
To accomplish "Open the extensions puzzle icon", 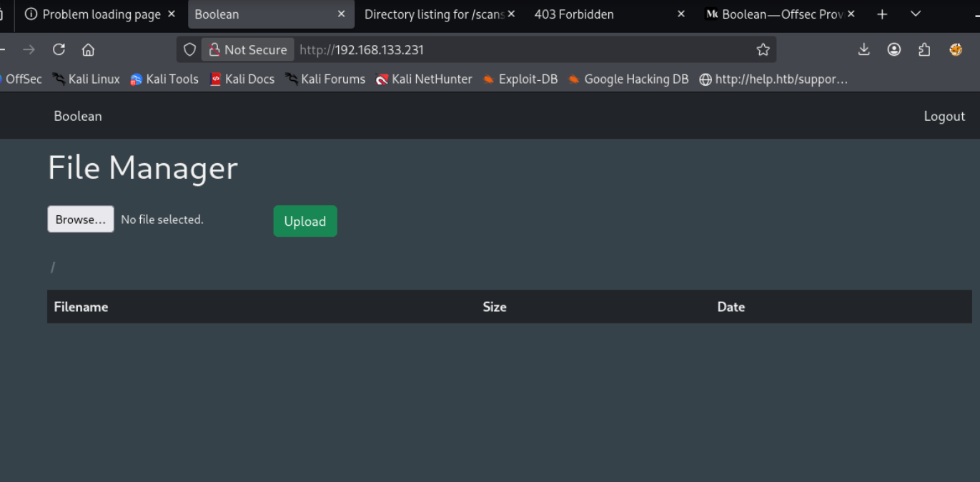I will pos(924,49).
